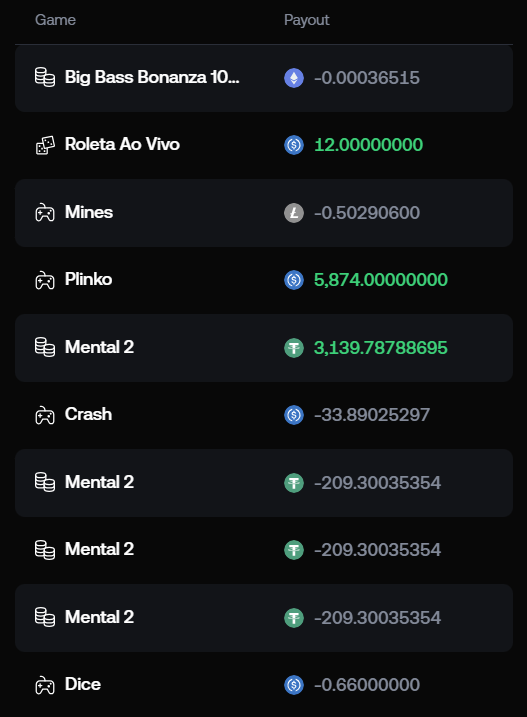The width and height of the screenshot is (527, 717).
Task: Open the Dice game link
Action: point(83,684)
